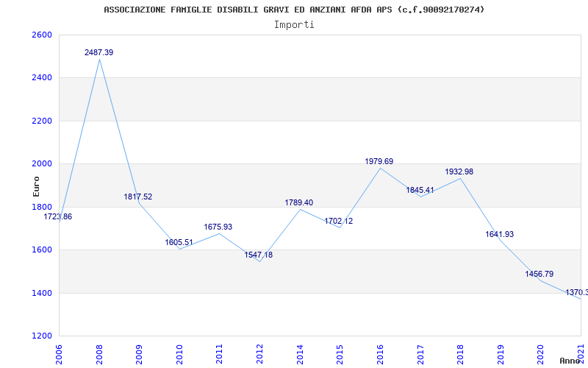Click the chart title ASSOCIAZIONE FAMIGLIE DISABILI
The image size is (588, 368).
[294, 10]
